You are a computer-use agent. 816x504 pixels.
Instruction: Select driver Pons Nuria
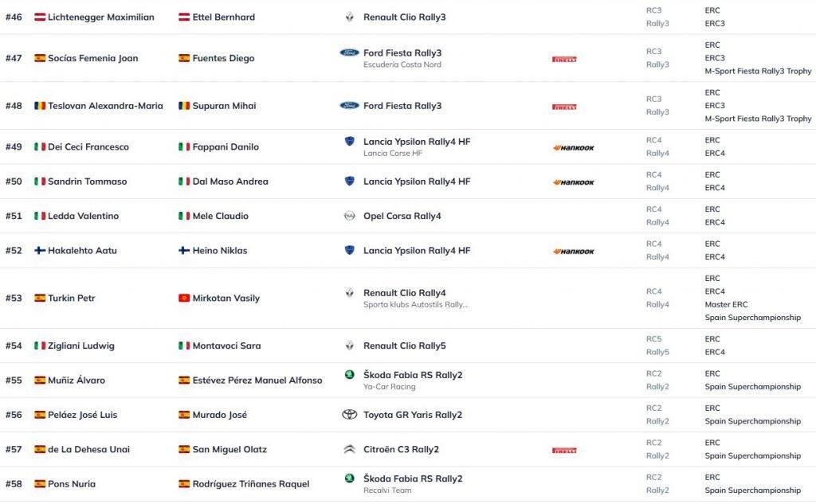click(70, 484)
